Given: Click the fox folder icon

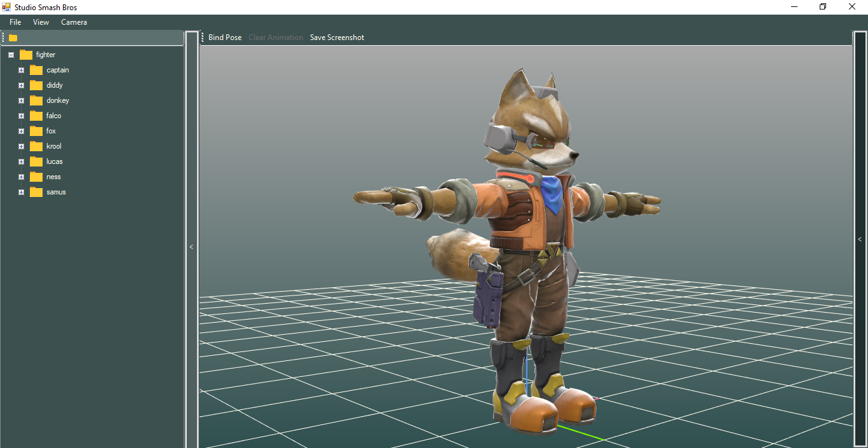Looking at the screenshot, I should 36,131.
